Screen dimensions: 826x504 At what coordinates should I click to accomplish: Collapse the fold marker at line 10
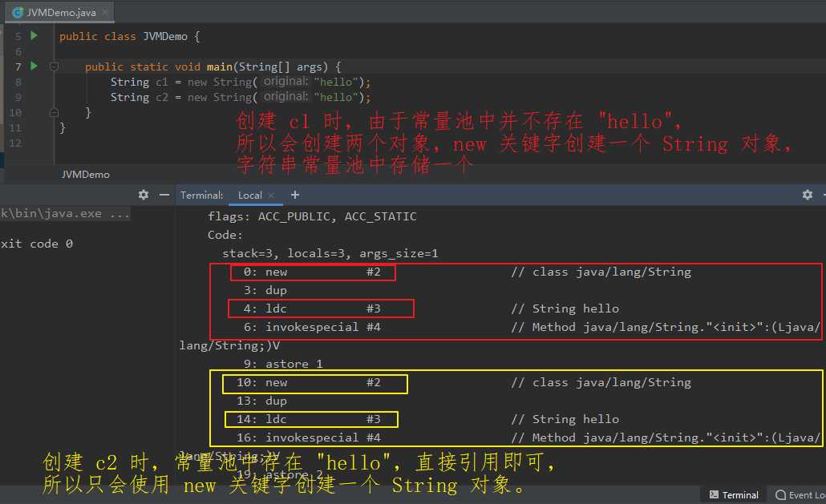[54, 113]
